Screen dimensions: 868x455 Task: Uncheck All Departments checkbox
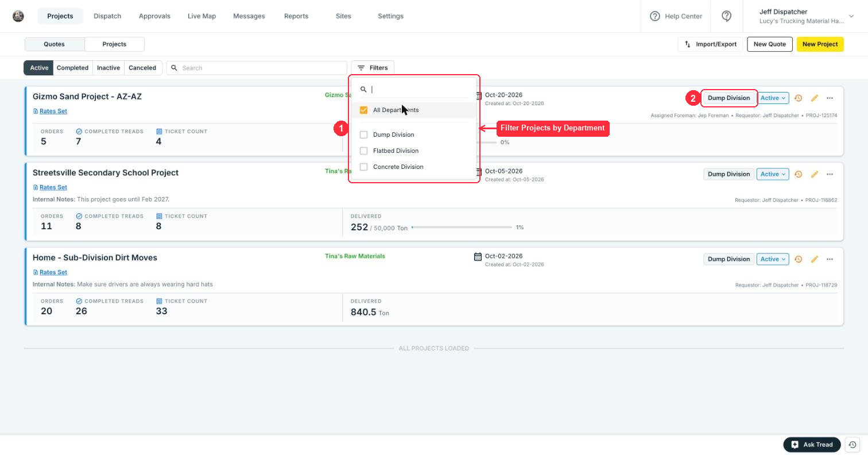point(363,110)
